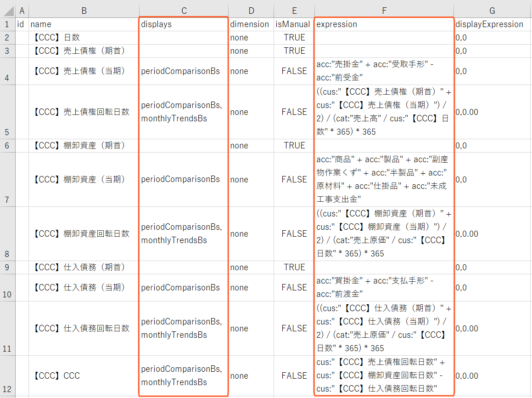Select row 1 header

pos(7,24)
